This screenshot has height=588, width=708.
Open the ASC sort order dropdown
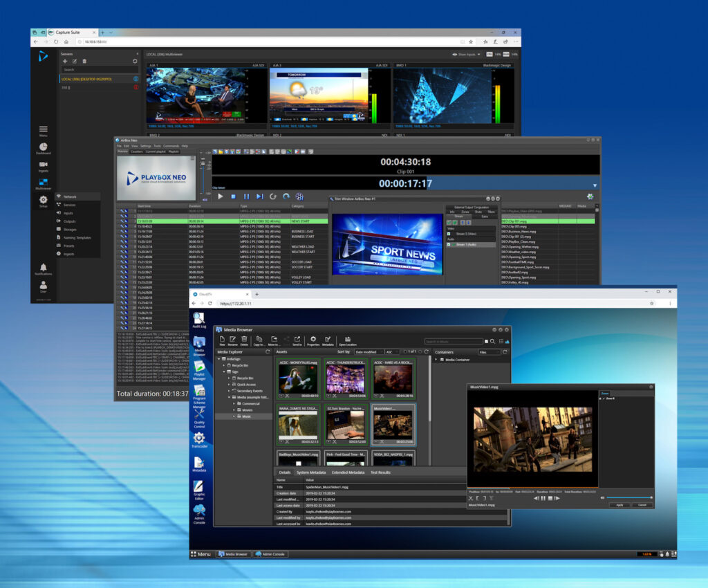click(x=391, y=352)
